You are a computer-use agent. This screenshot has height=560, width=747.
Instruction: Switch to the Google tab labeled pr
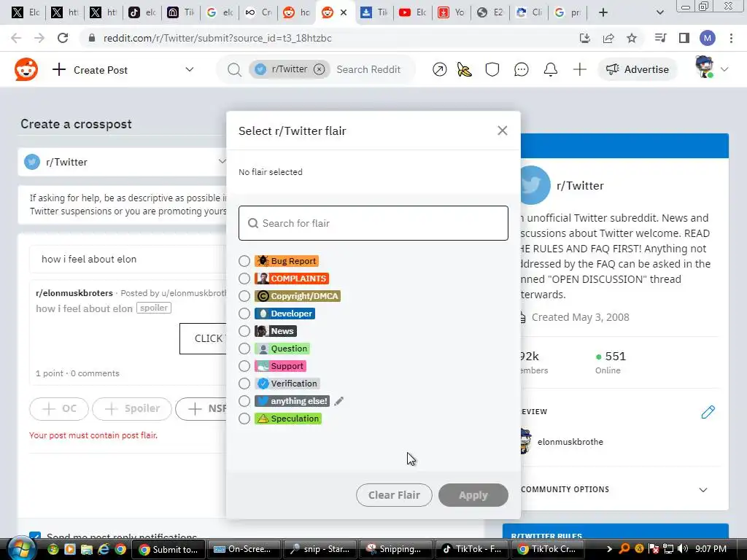568,12
